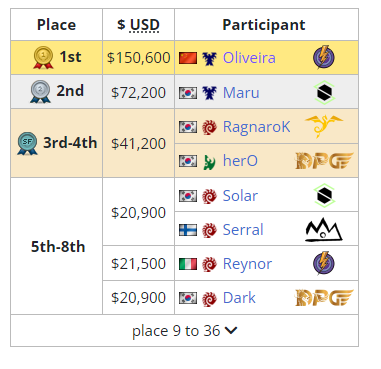
Task: Open the hexagon team logo beside Solar
Action: coord(324,195)
